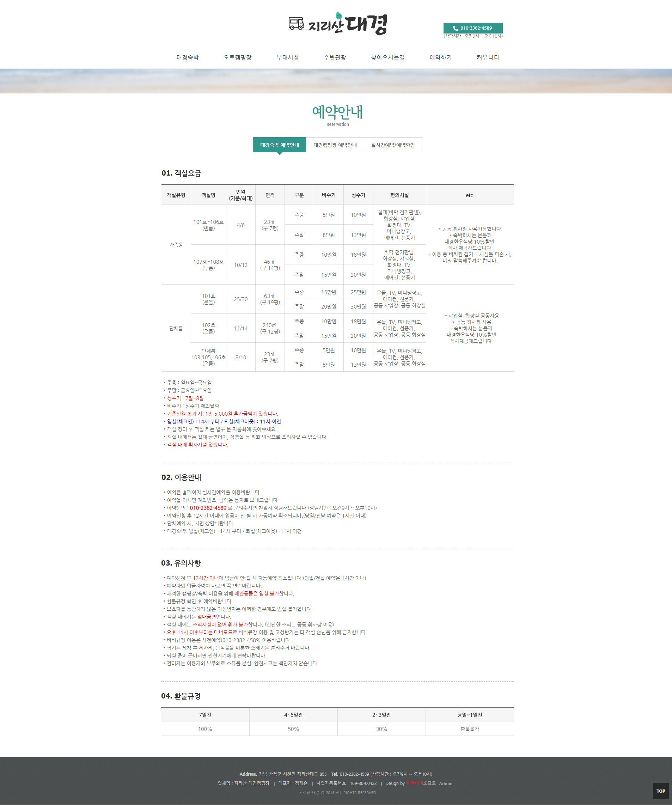This screenshot has width=672, height=805.
Task: Click the 4~6일전 refund header cell
Action: point(293,715)
